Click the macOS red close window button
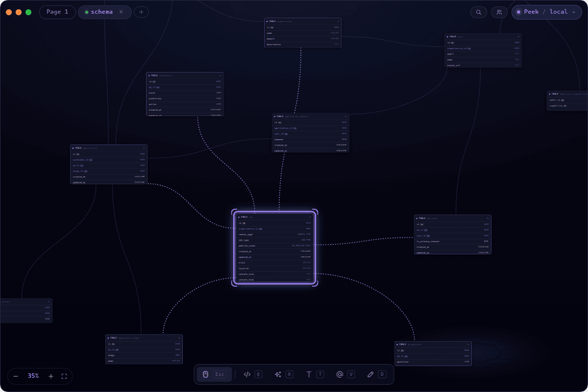588x392 pixels. tap(9, 12)
